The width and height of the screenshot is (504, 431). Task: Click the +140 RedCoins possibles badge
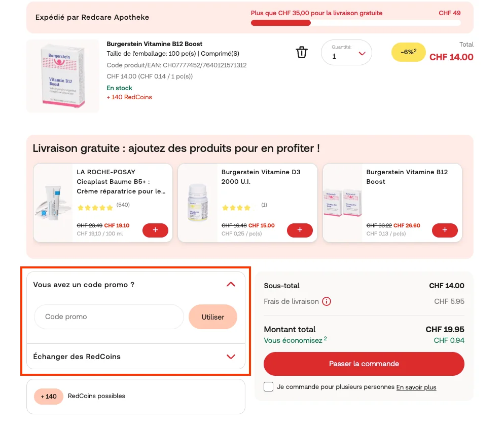[x=48, y=397]
